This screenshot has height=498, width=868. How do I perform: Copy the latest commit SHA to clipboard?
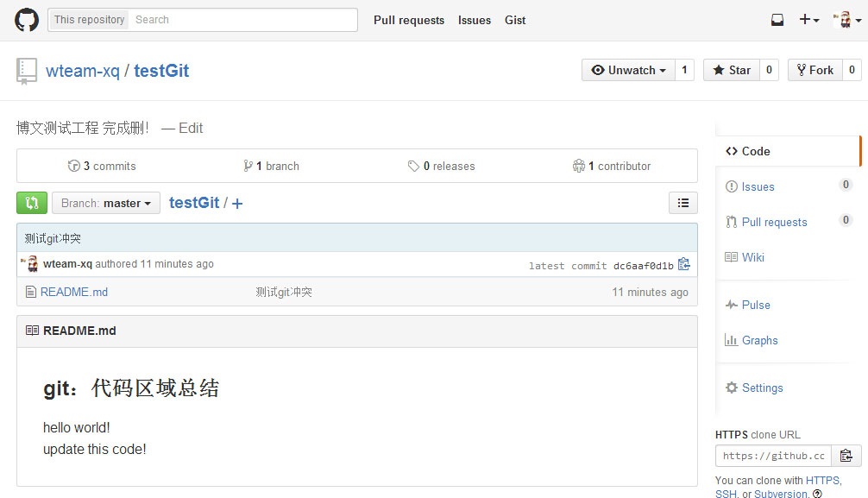pyautogui.click(x=684, y=264)
